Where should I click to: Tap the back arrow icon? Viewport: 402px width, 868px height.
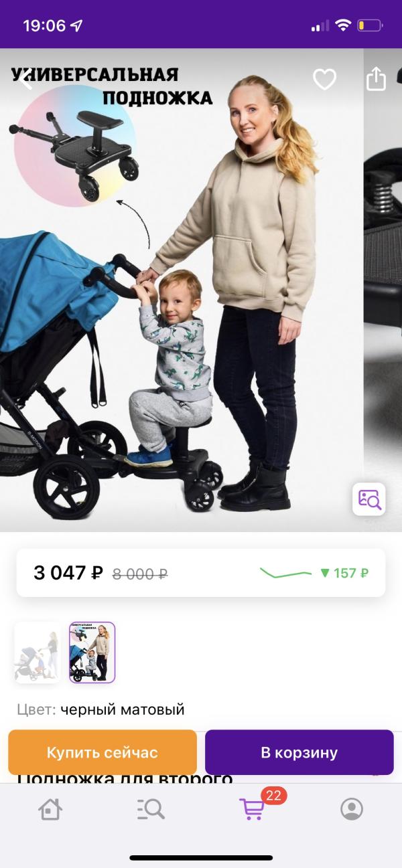pyautogui.click(x=25, y=80)
